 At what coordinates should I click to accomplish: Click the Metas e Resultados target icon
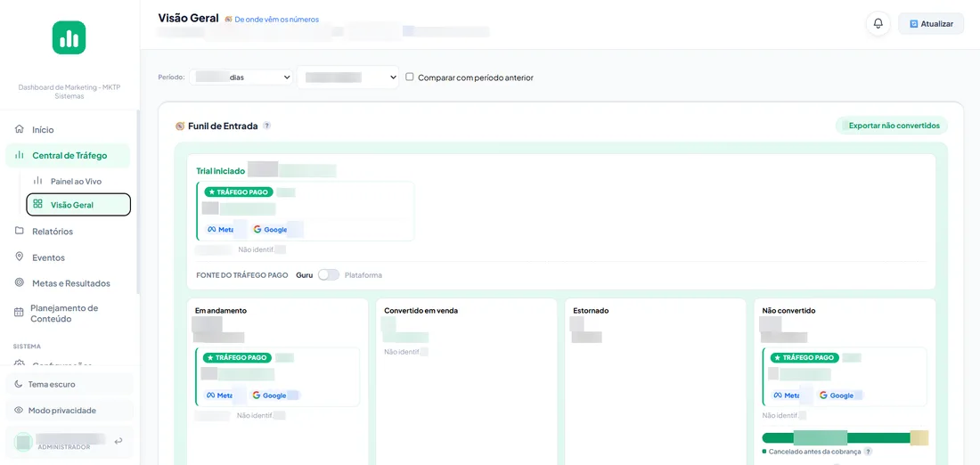pos(20,283)
